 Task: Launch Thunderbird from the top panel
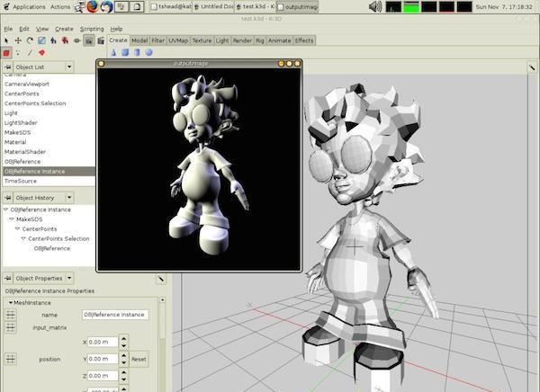tap(106, 6)
